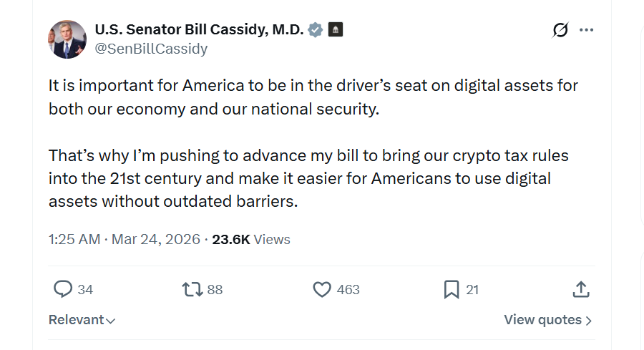Click the government affiliation badge icon
This screenshot has height=350, width=644.
pyautogui.click(x=336, y=29)
